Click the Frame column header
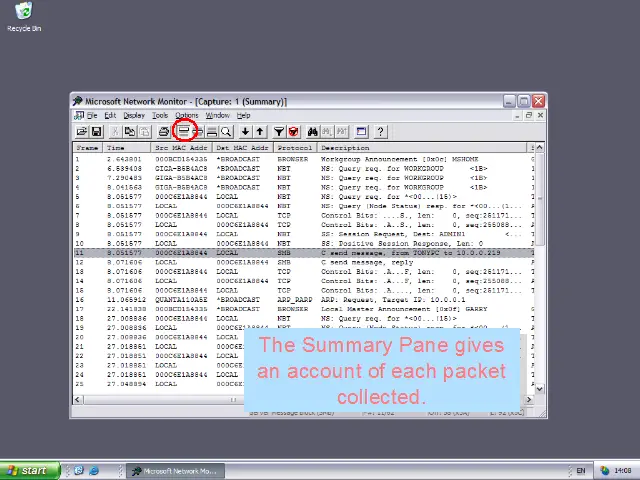 [x=88, y=148]
